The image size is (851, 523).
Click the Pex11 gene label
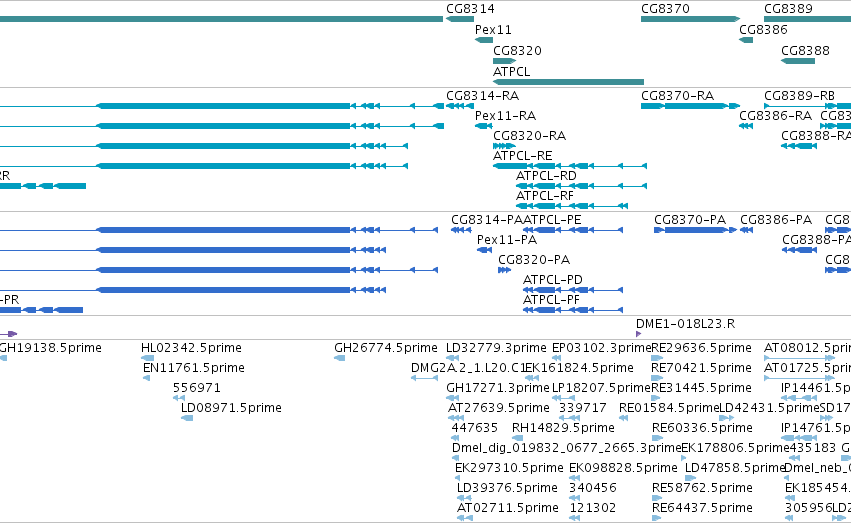[493, 30]
